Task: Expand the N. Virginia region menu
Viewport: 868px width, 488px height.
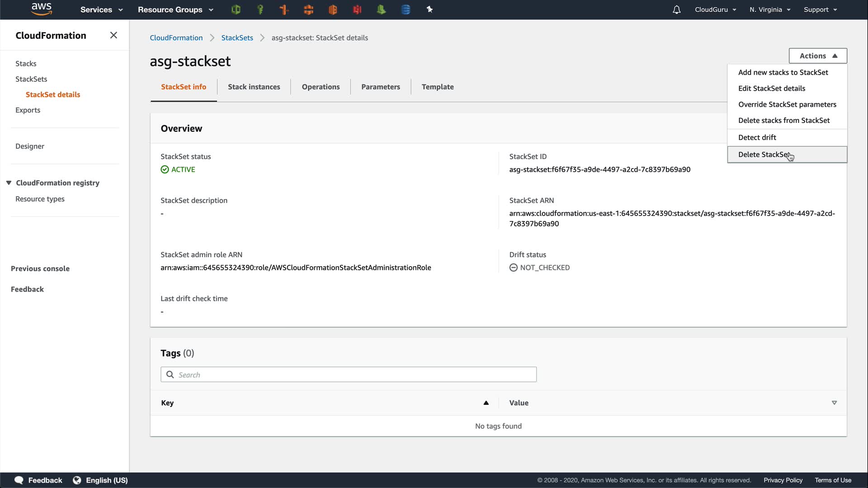Action: [770, 9]
